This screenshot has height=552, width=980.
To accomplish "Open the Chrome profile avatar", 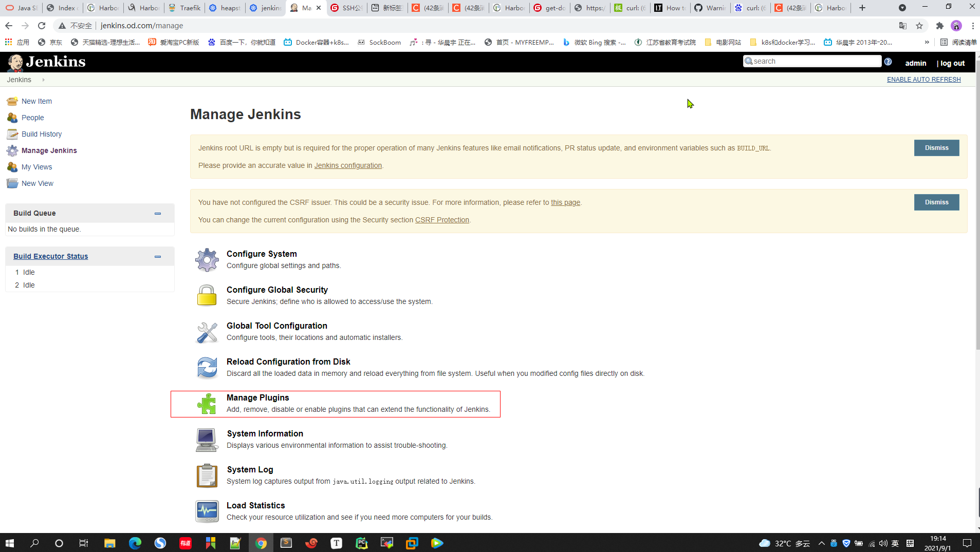I will coord(956,26).
